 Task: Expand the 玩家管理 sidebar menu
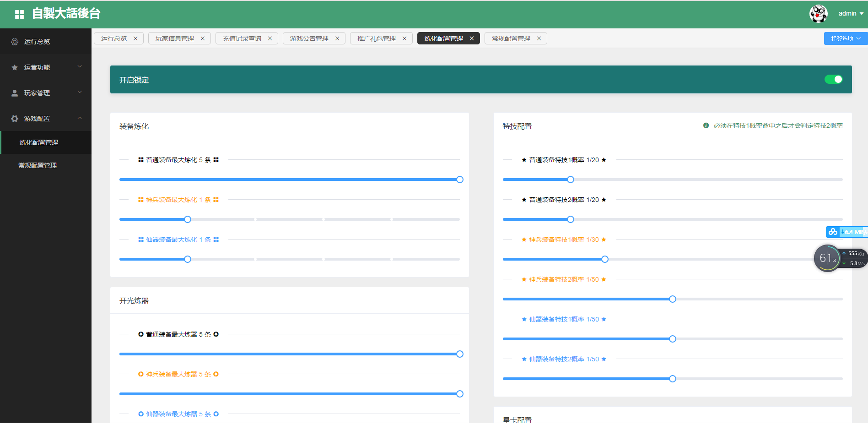point(46,93)
